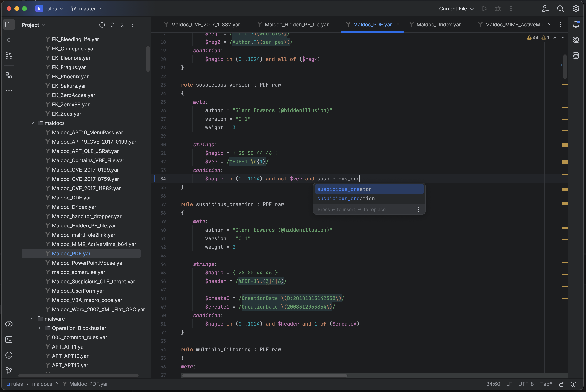
Task: Click the maldocs breadcrumb link
Action: 42,384
